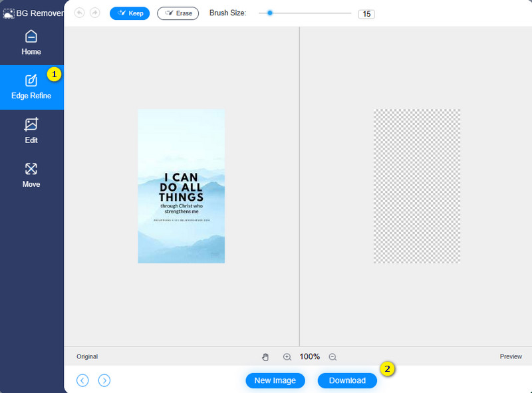The width and height of the screenshot is (532, 393).
Task: Redo the last action
Action: (x=95, y=13)
